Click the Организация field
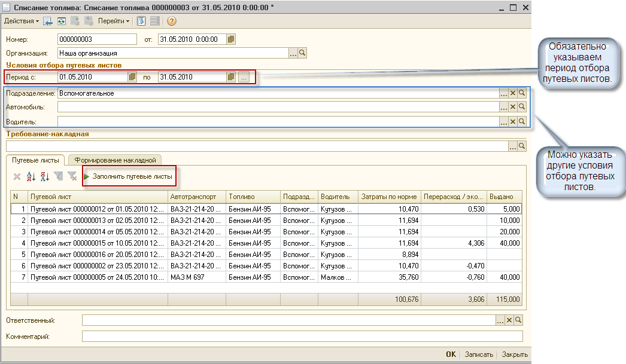The width and height of the screenshot is (626, 364). coord(173,53)
